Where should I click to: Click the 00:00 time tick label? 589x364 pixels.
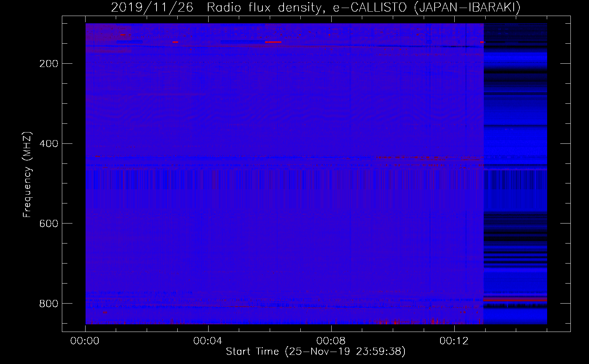tap(85, 341)
